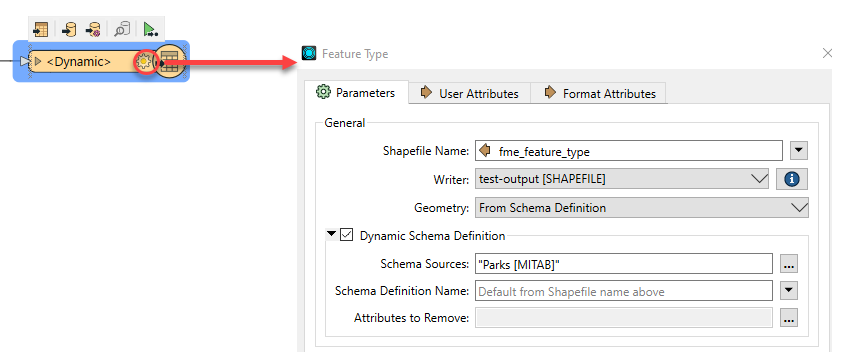The width and height of the screenshot is (857, 363).
Task: Collapse the Dynamic Schema Definition section
Action: pos(331,235)
